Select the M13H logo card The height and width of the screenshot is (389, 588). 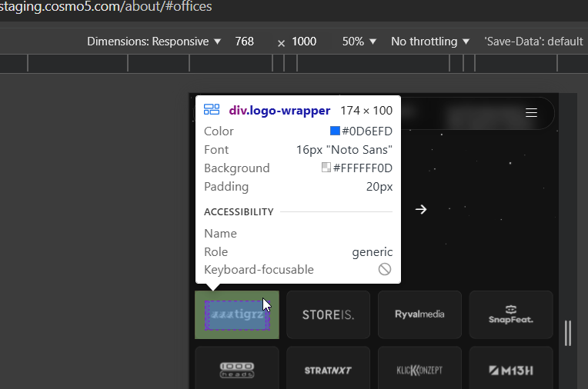coord(511,368)
